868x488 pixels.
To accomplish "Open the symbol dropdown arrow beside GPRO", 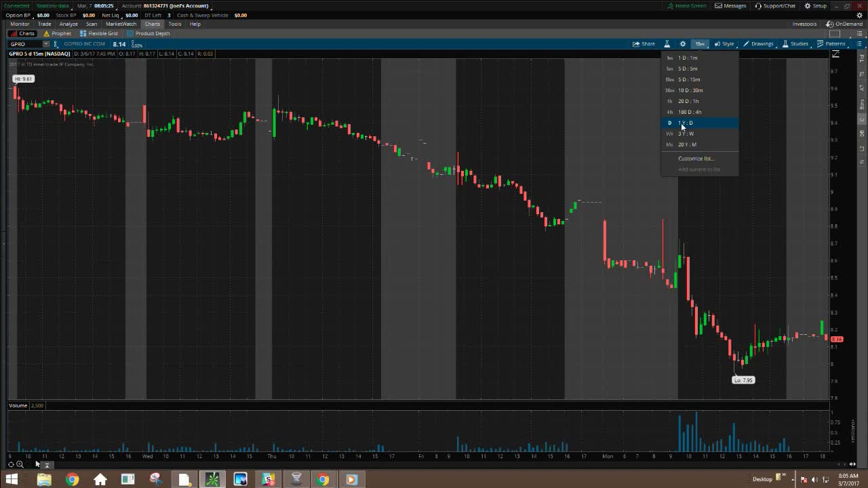I will [46, 44].
